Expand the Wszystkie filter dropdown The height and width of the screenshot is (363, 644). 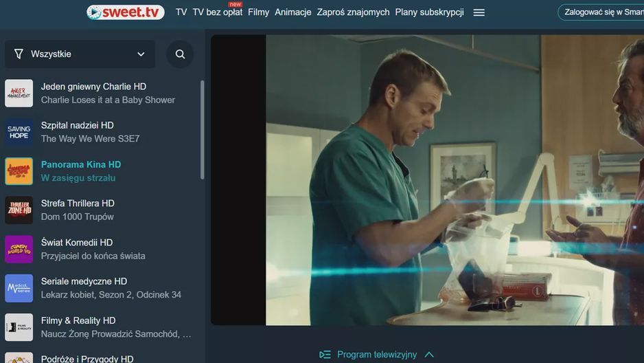pyautogui.click(x=80, y=54)
